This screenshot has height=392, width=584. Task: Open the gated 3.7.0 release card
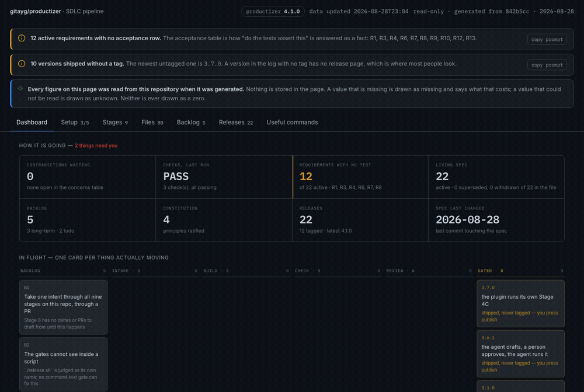520,303
